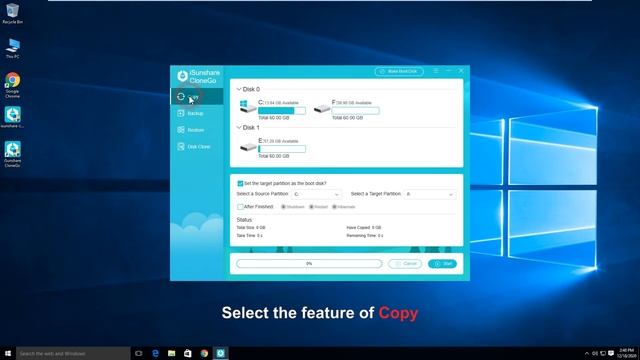Click the Have Copied value text

tap(364, 227)
